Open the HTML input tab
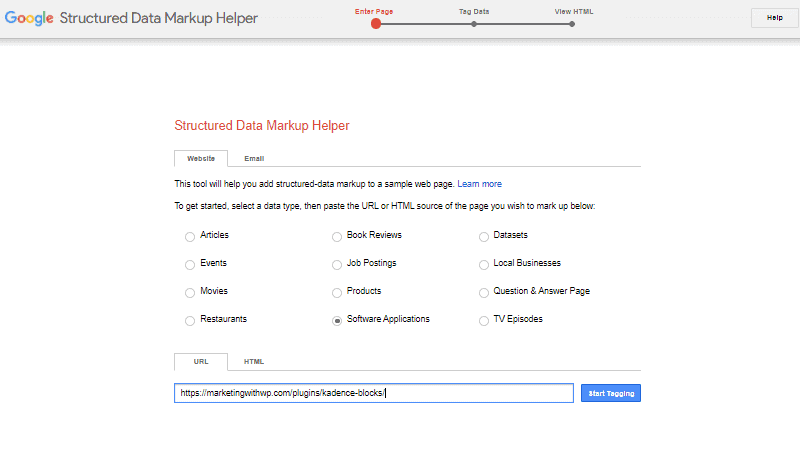The width and height of the screenshot is (800, 451). point(254,362)
